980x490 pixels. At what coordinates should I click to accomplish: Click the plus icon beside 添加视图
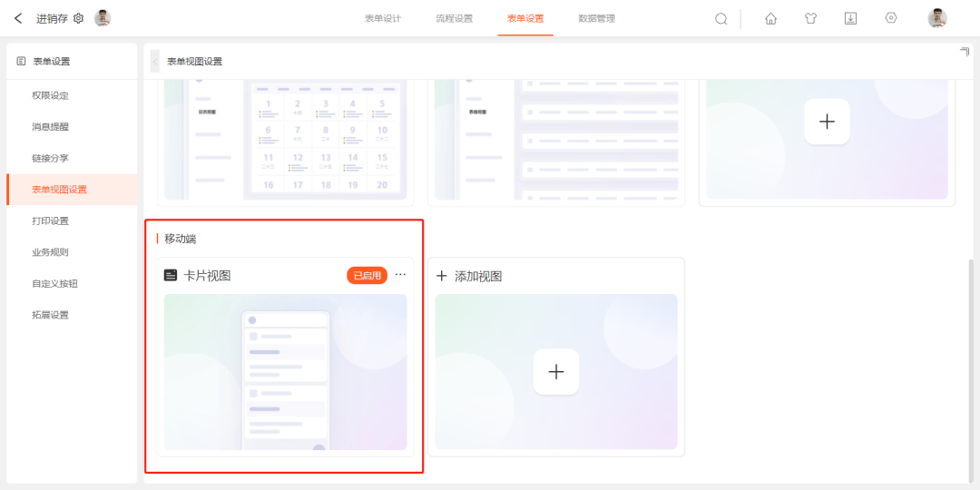(442, 276)
